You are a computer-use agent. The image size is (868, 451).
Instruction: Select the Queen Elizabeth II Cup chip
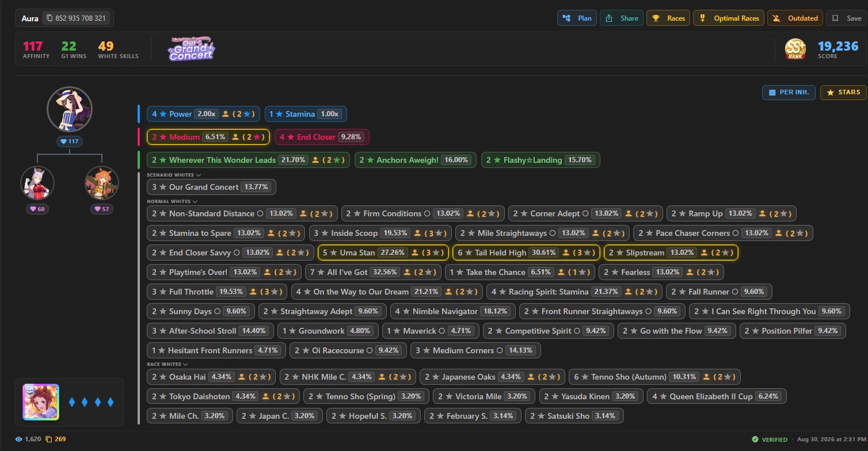tap(717, 396)
